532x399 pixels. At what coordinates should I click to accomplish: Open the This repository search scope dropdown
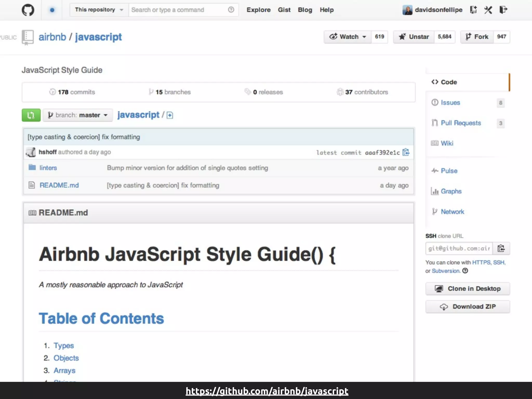click(x=99, y=10)
